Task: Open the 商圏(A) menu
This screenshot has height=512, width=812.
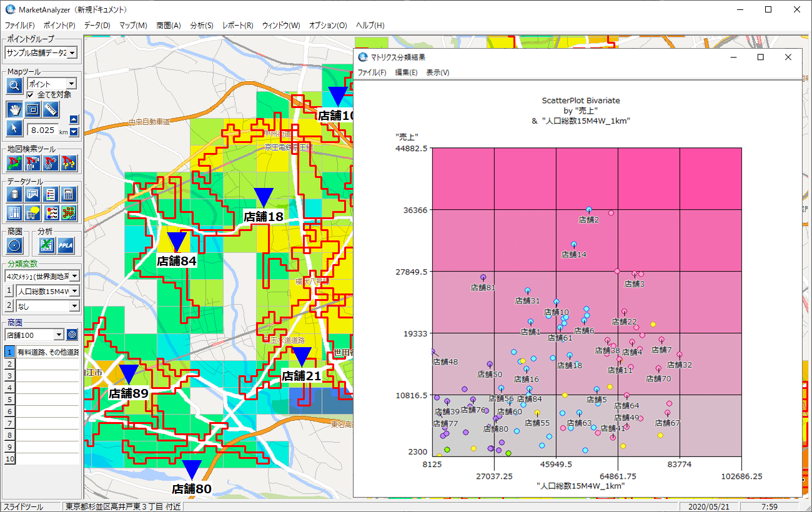Action: (x=168, y=26)
